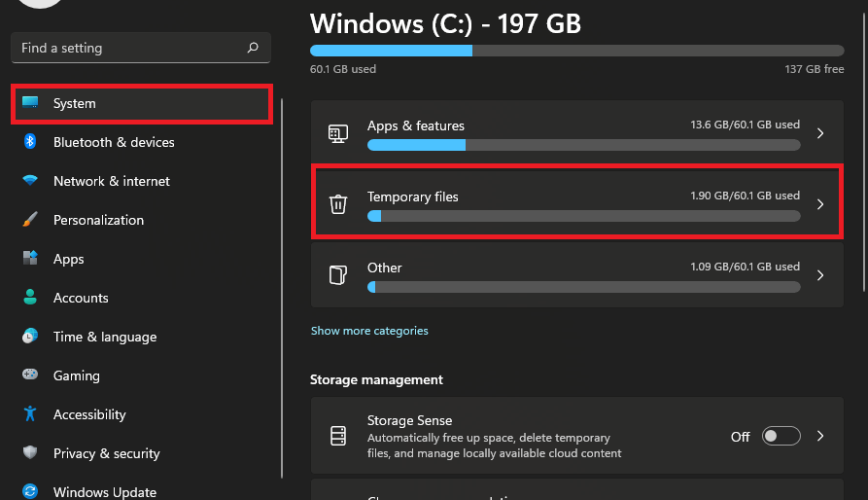This screenshot has height=500, width=868.
Task: Click Show more categories link
Action: 369,331
